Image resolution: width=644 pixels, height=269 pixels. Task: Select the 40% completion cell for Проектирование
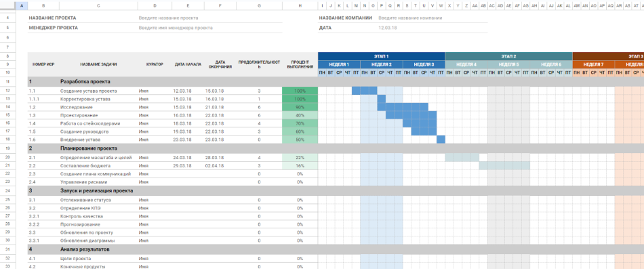pyautogui.click(x=300, y=115)
